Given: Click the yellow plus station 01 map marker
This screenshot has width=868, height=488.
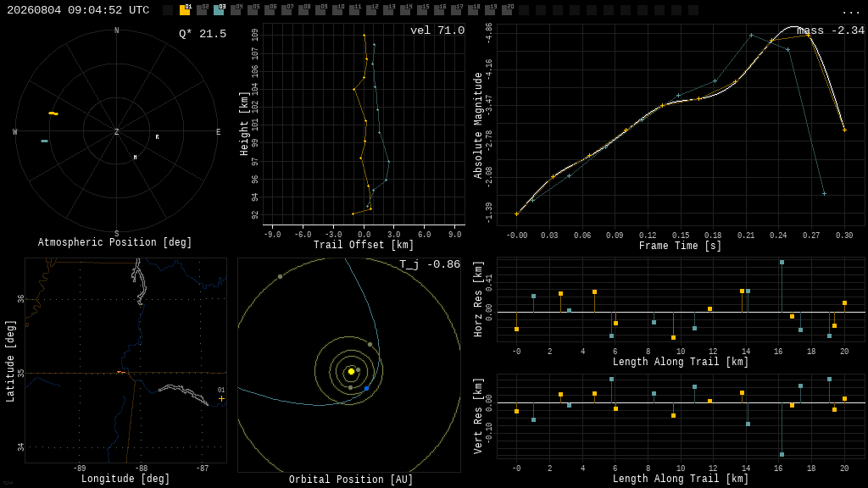Looking at the screenshot, I should [x=221, y=398].
